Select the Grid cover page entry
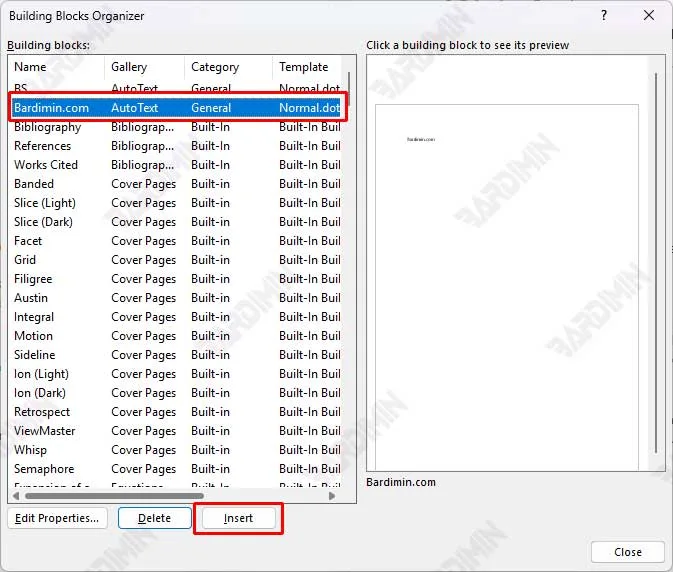The image size is (673, 572). 176,260
